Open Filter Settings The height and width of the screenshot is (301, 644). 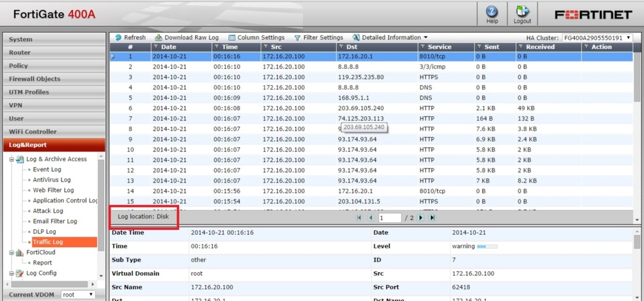tap(318, 37)
